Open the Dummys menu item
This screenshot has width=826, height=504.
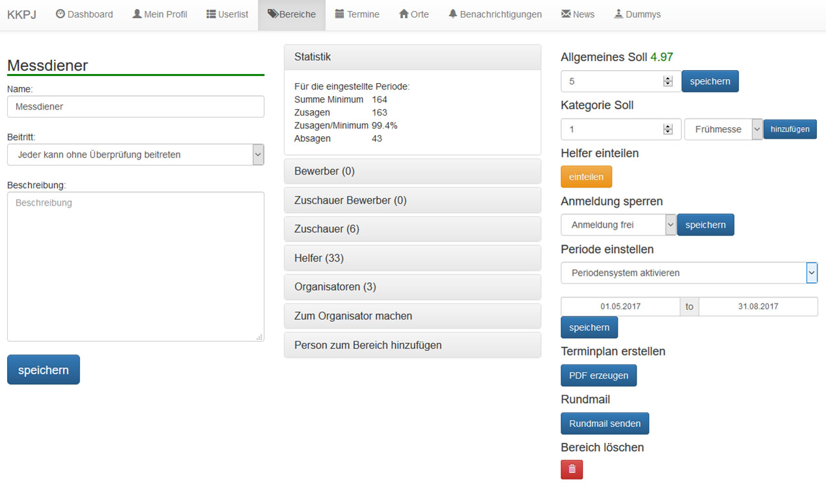tap(637, 14)
